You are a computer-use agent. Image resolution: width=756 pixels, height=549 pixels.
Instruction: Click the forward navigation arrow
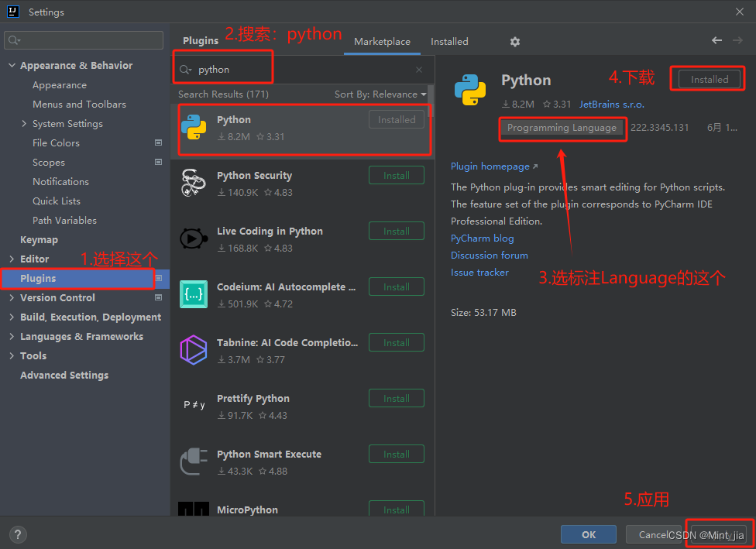click(x=737, y=40)
